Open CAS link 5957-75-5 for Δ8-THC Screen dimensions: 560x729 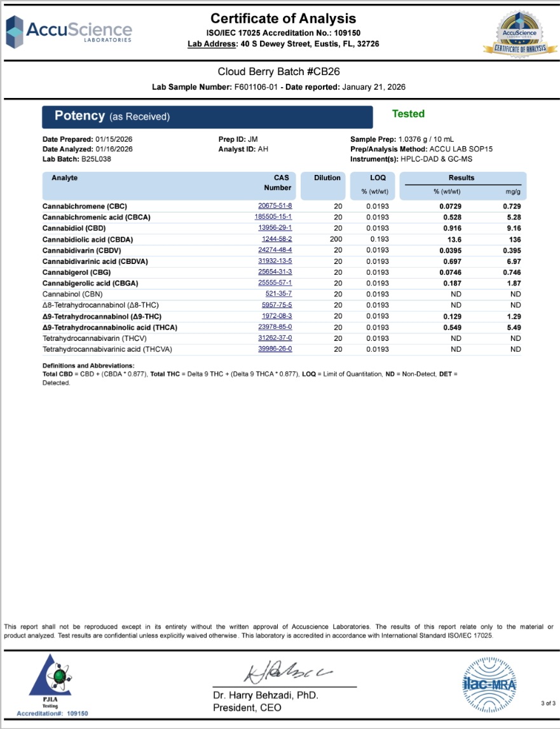(277, 305)
